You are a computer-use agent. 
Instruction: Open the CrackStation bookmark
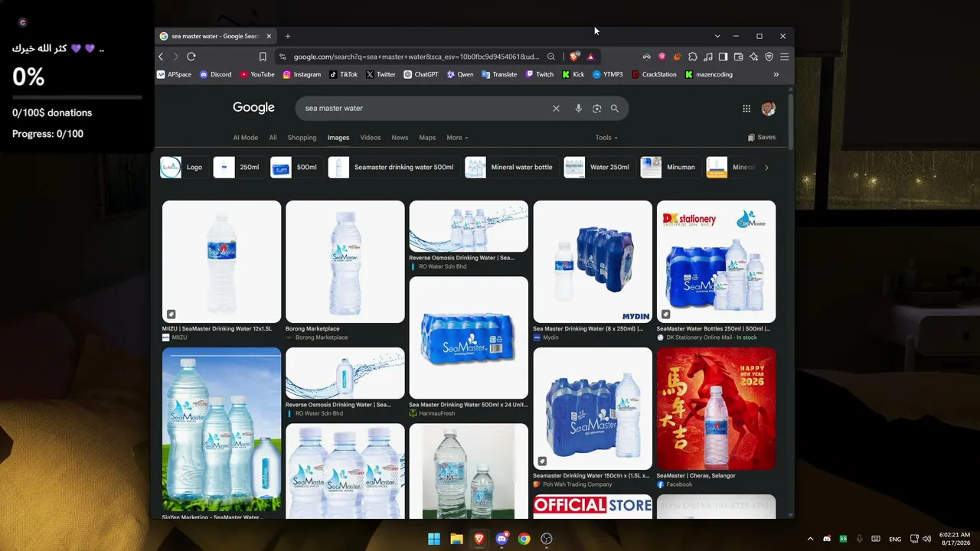pyautogui.click(x=654, y=74)
